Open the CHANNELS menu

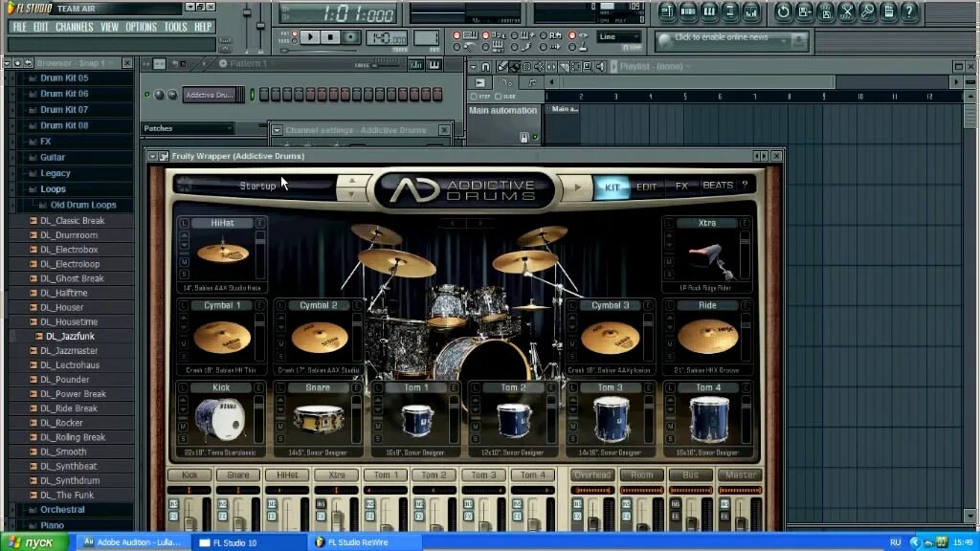click(74, 27)
